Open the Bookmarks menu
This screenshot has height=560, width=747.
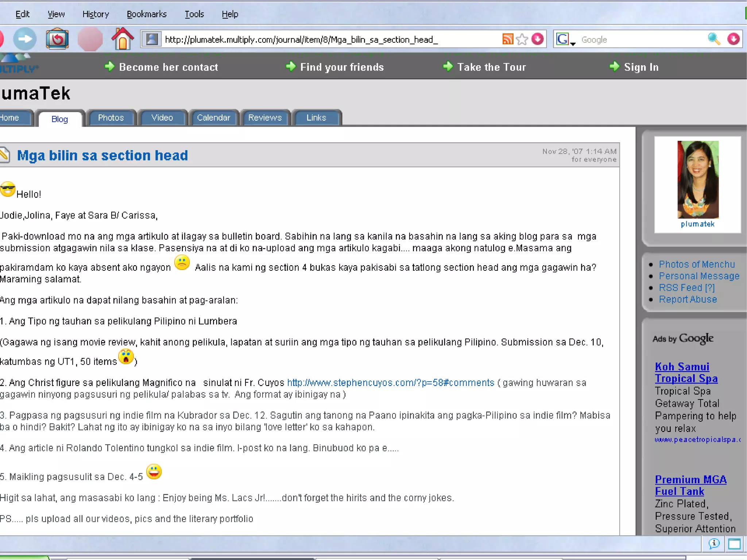click(147, 14)
